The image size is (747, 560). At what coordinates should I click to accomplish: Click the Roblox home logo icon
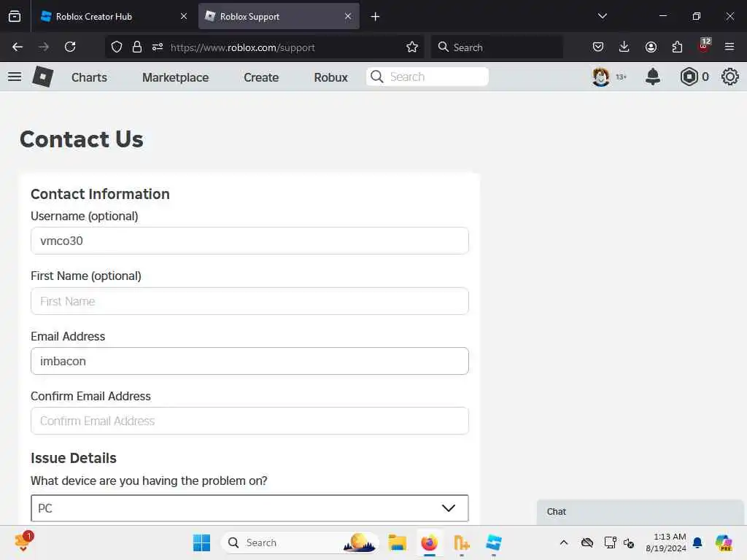[x=42, y=77]
